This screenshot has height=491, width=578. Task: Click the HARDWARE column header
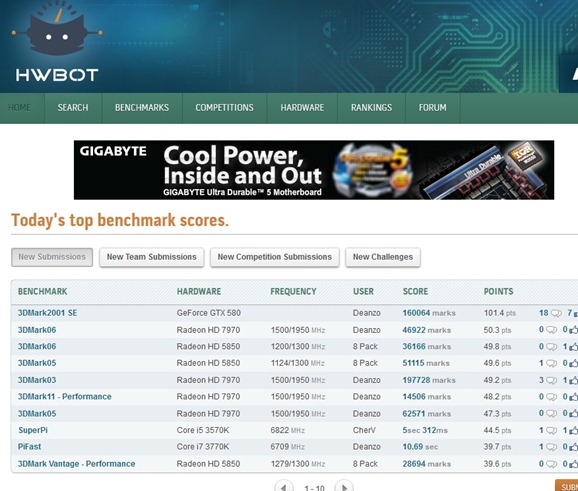click(199, 292)
